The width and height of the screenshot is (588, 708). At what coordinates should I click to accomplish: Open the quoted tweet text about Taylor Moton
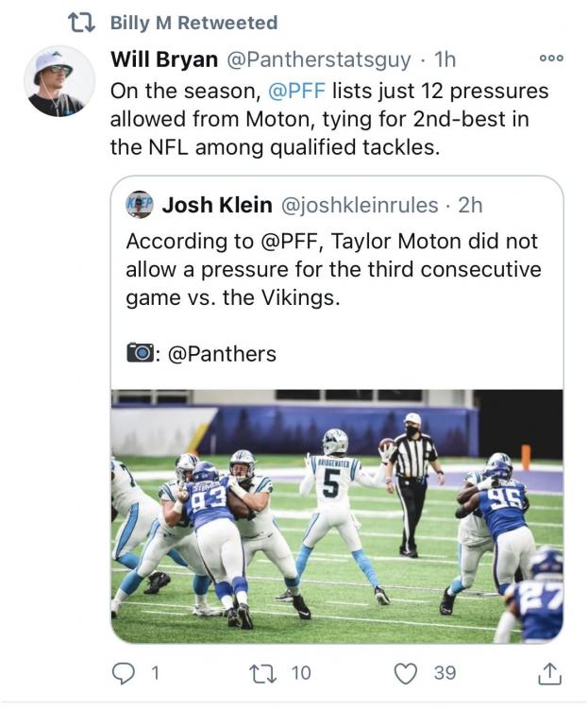tap(333, 269)
